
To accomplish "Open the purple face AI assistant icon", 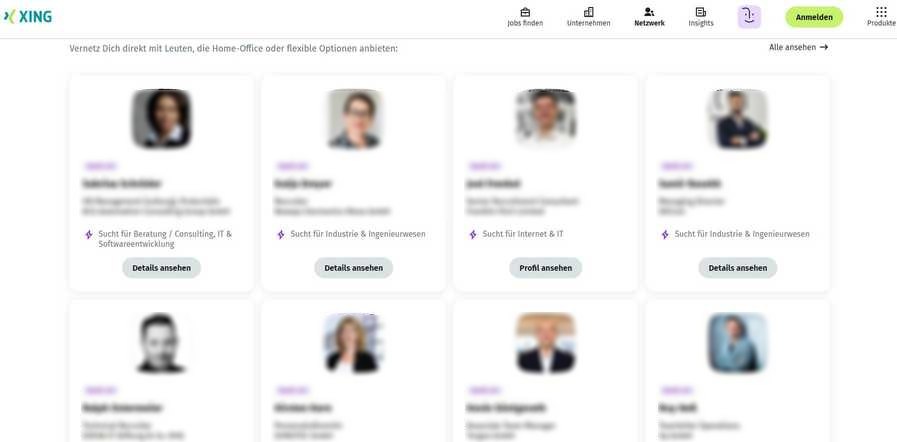I will 749,17.
